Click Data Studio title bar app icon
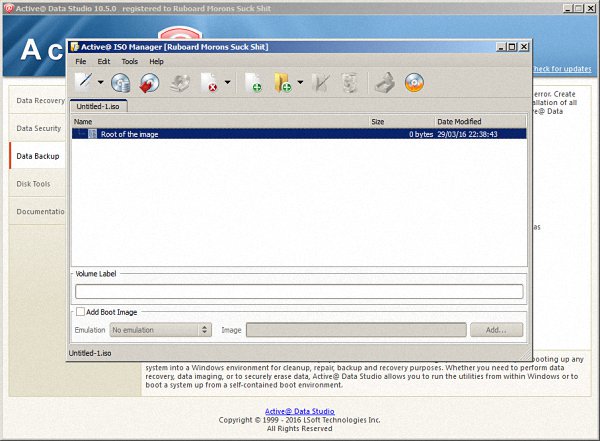This screenshot has width=600, height=441. point(9,8)
